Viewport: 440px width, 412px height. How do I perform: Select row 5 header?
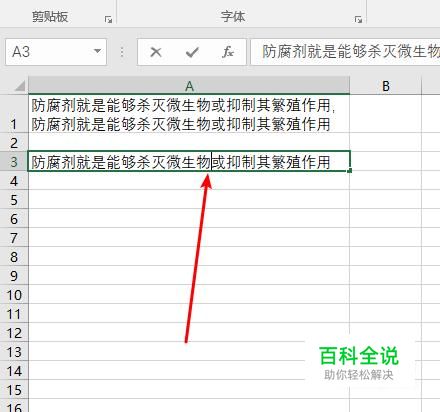pos(14,200)
